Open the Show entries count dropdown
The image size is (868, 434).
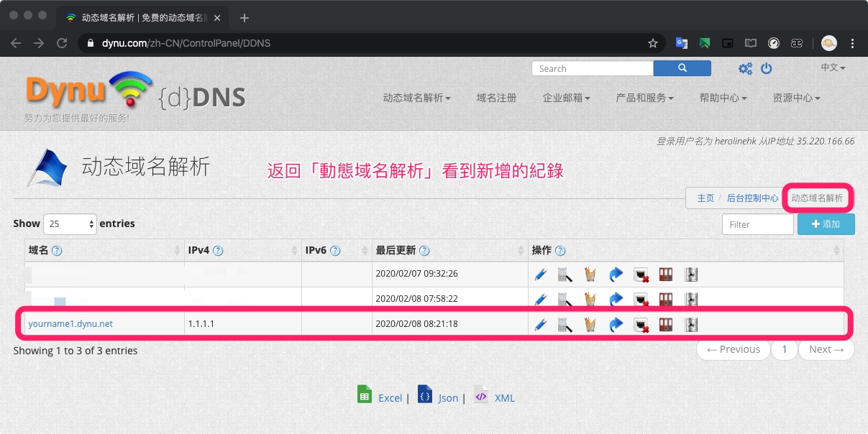point(70,224)
